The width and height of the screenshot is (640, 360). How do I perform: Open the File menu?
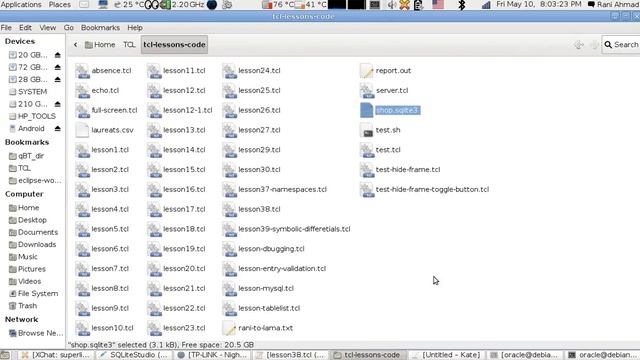pyautogui.click(x=6, y=28)
